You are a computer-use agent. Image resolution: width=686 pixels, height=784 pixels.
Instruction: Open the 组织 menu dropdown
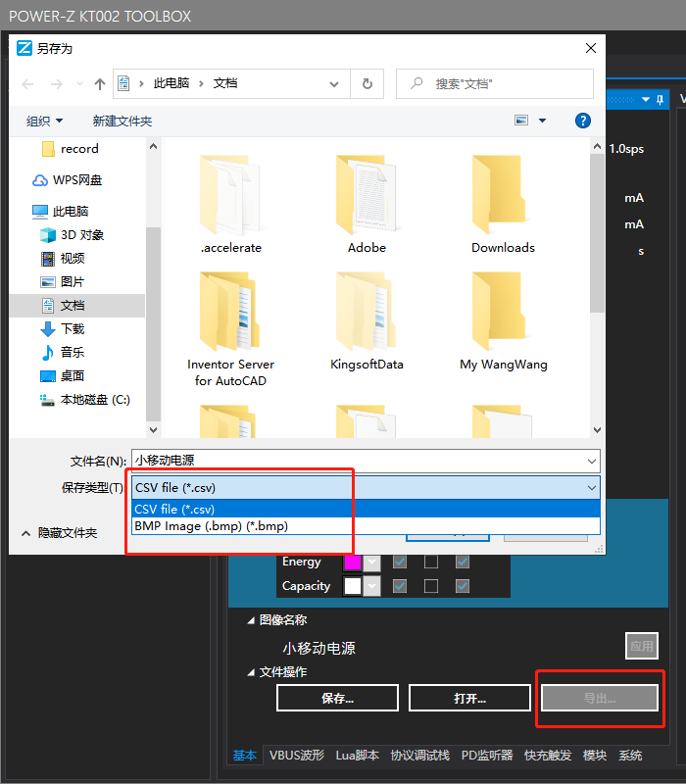[44, 121]
